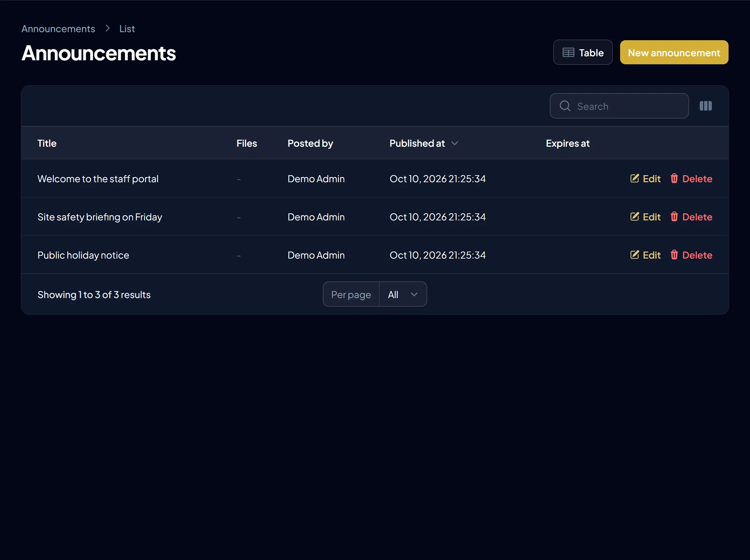Edit Public holiday notice row
The width and height of the screenshot is (750, 560).
pos(645,255)
